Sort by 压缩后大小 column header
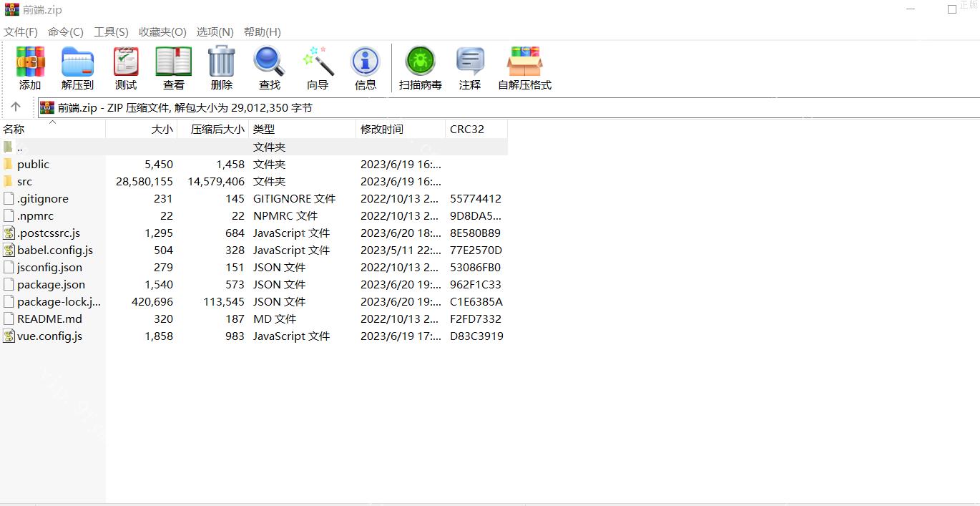Screen dimensions: 980x506 [217, 130]
